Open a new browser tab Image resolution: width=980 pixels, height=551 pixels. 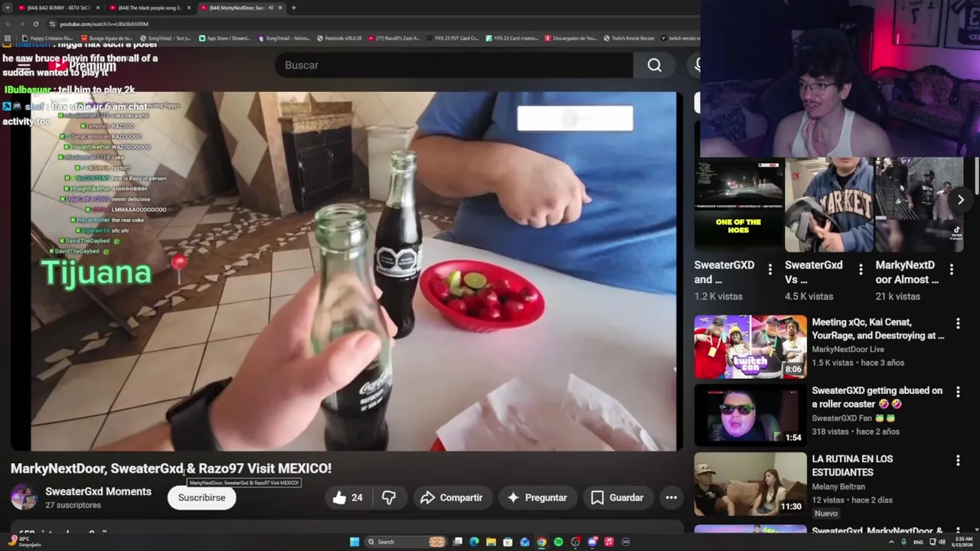coord(293,8)
